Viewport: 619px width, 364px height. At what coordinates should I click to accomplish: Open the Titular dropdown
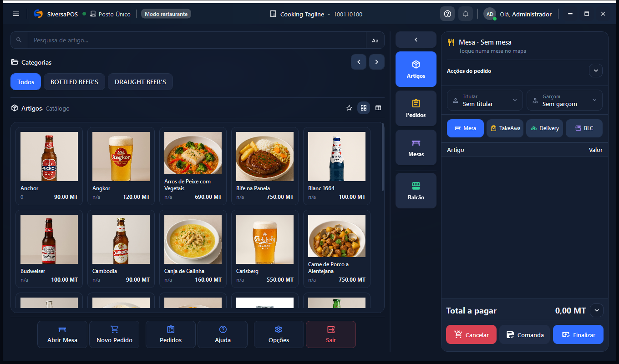click(485, 100)
